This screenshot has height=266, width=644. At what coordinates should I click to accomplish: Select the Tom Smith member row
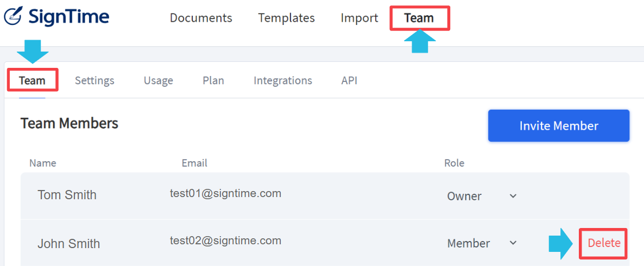(325, 196)
